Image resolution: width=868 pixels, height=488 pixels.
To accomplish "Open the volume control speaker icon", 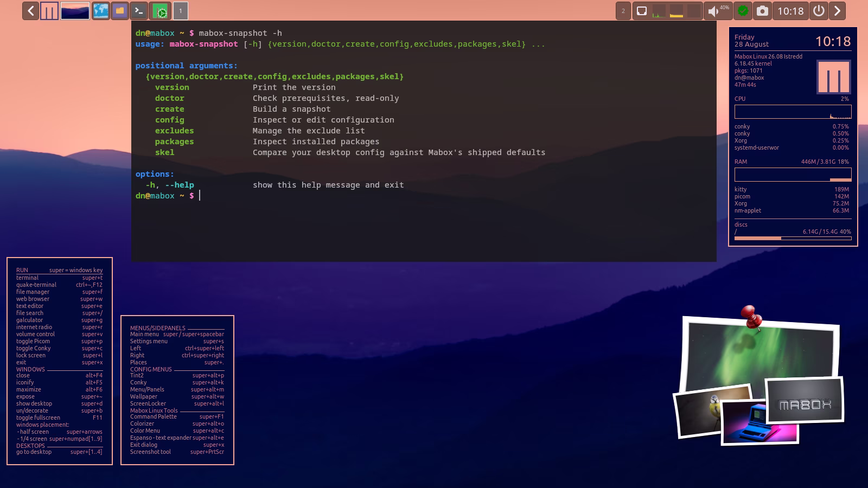I will point(713,11).
